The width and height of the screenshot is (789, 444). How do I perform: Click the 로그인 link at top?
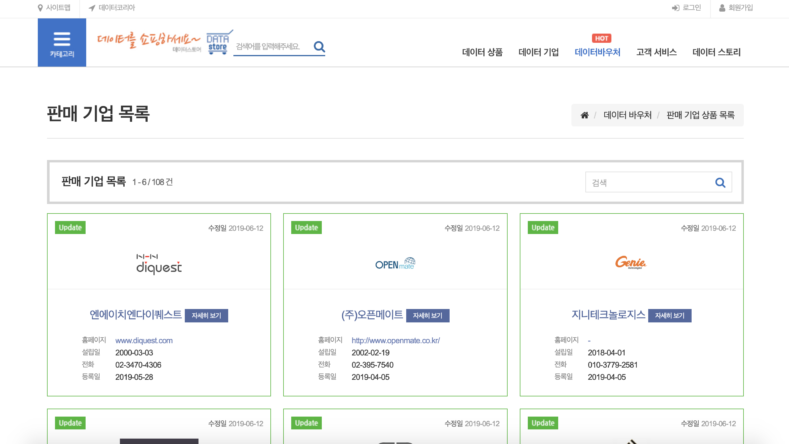687,7
